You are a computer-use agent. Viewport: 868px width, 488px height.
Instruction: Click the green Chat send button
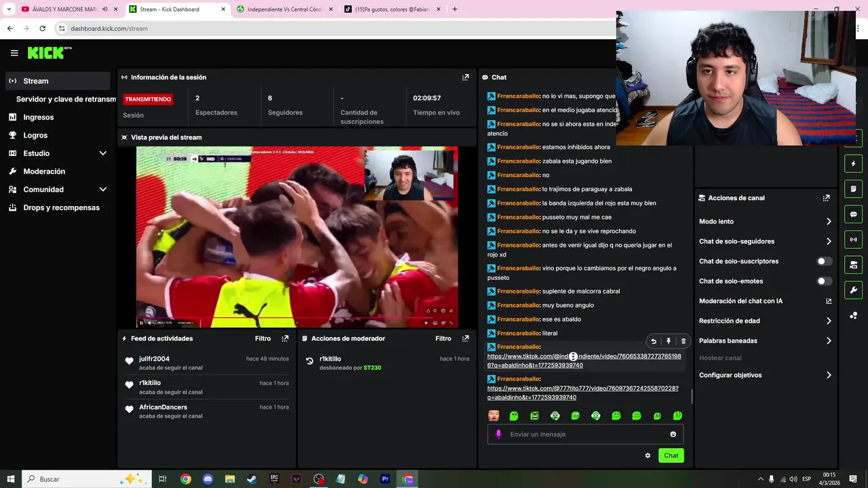coord(671,455)
